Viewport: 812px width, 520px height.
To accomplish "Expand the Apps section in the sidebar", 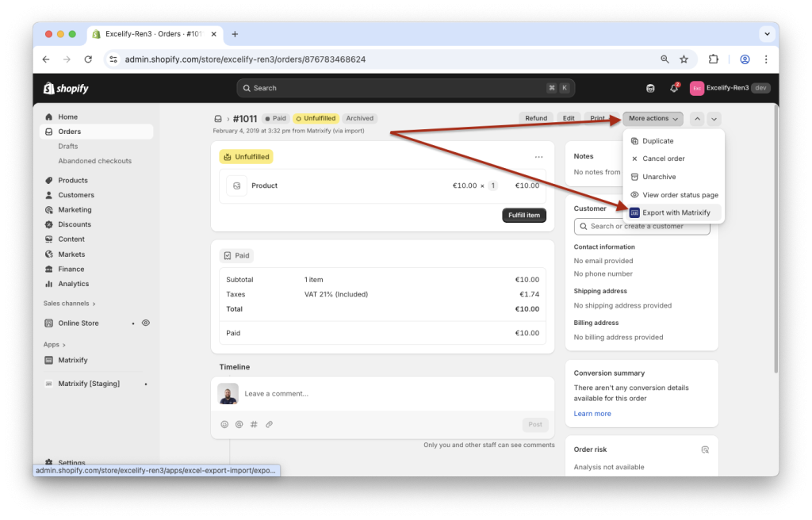I will (x=54, y=344).
